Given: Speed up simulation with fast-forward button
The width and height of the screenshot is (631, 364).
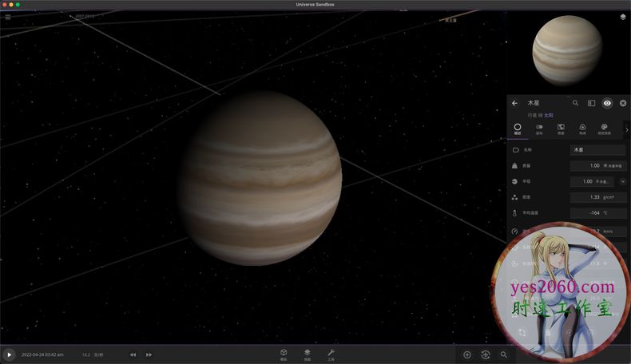Looking at the screenshot, I should (149, 354).
